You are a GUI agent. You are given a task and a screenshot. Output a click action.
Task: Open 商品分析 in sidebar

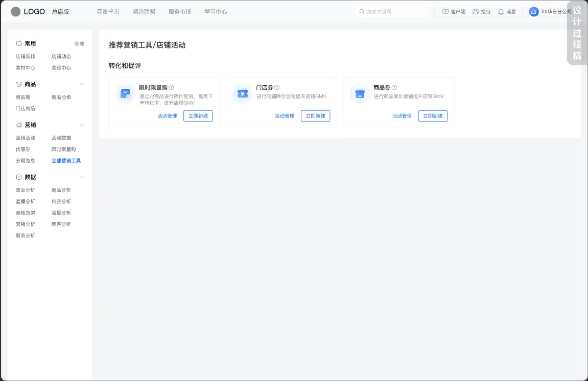[x=61, y=190]
